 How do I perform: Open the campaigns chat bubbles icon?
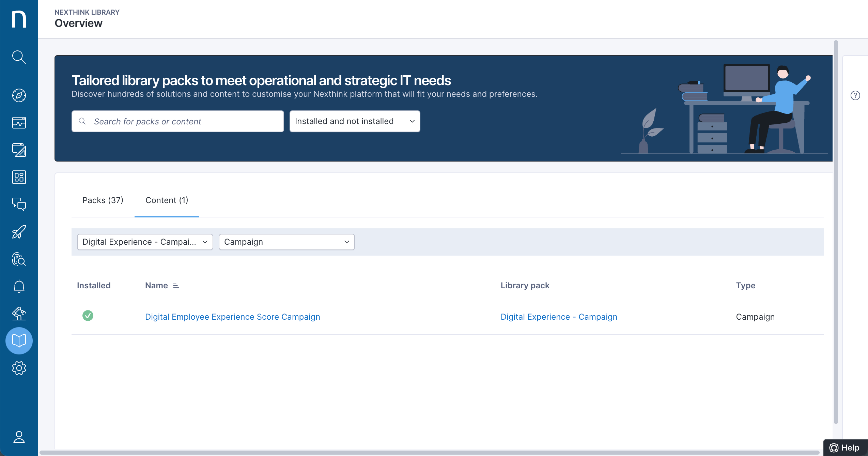pos(19,204)
